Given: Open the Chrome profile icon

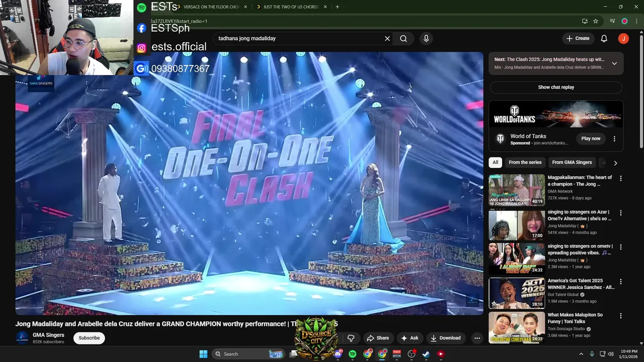Looking at the screenshot, I should (624, 21).
